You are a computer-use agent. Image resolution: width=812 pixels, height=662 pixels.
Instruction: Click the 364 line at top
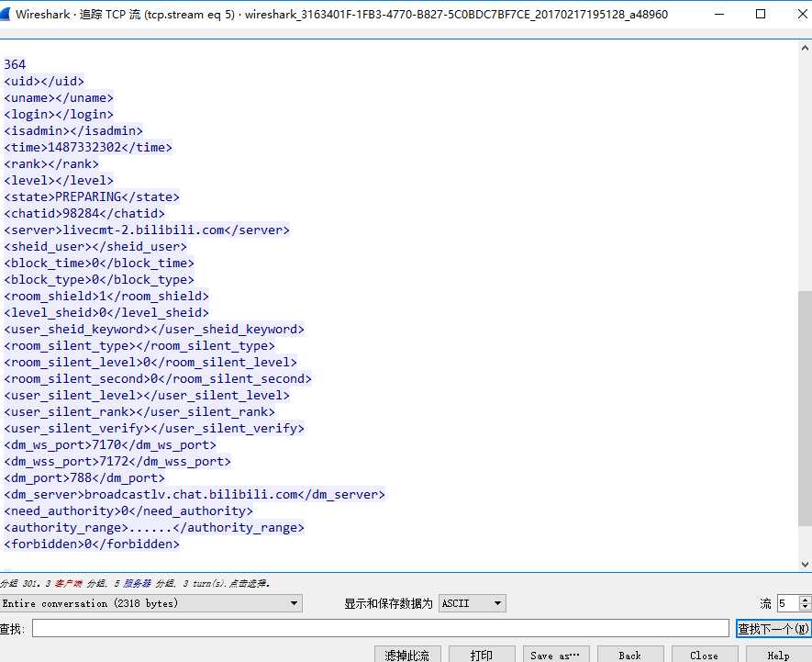pos(15,64)
